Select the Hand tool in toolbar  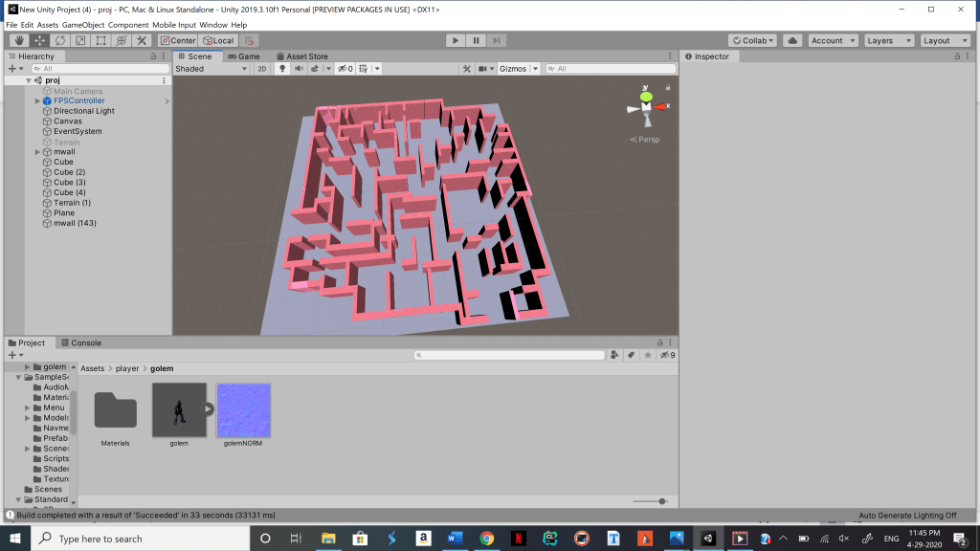point(19,40)
